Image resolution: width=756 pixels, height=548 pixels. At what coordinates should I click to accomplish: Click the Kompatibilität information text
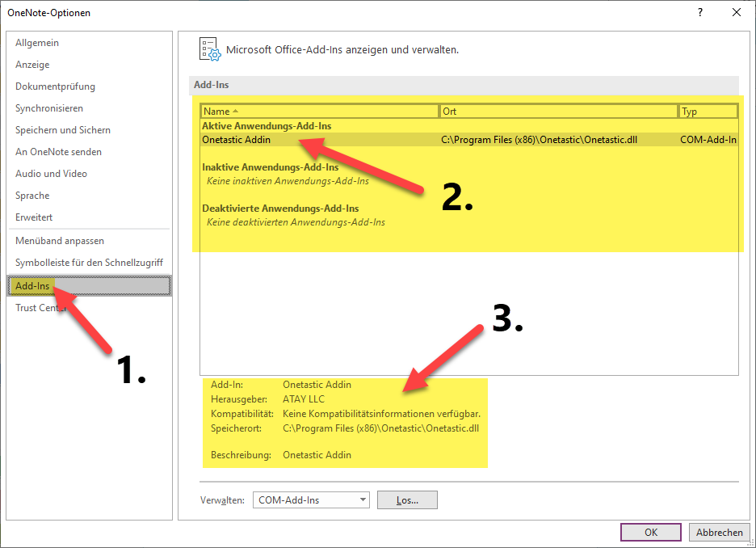click(381, 414)
